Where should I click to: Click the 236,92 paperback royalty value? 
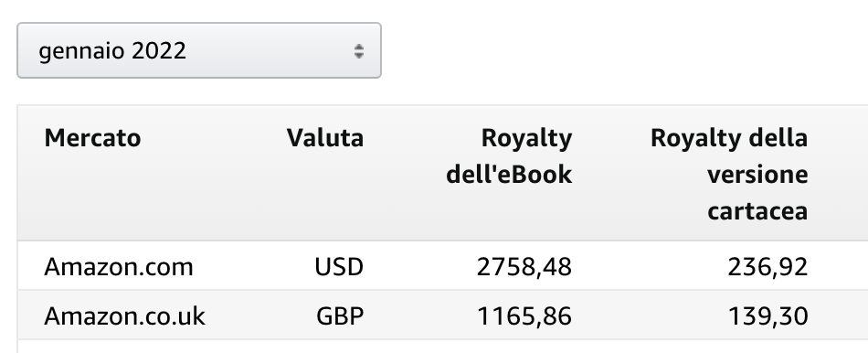767,267
